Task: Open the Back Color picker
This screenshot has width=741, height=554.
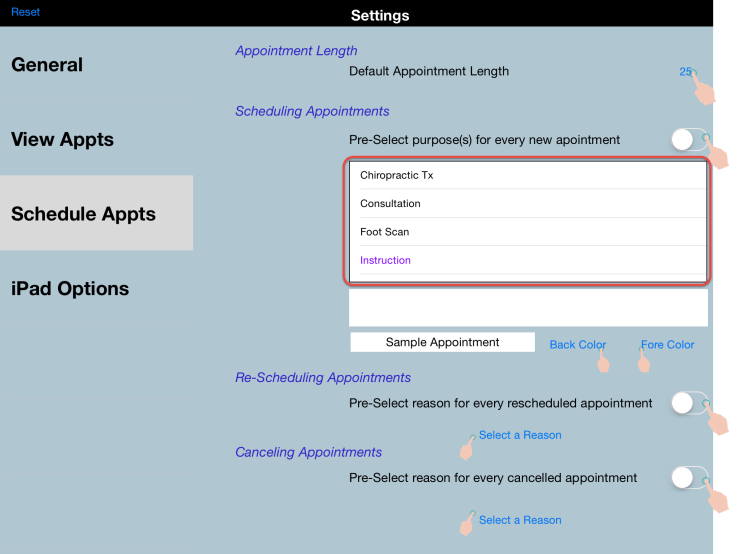Action: point(577,345)
